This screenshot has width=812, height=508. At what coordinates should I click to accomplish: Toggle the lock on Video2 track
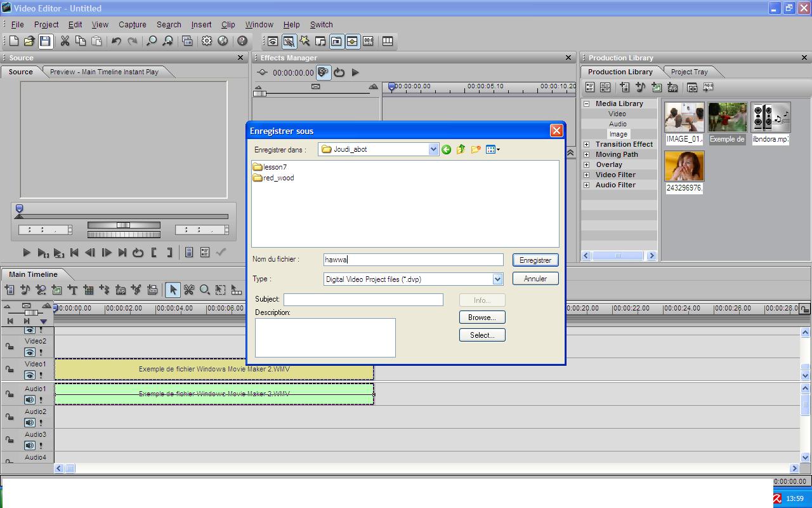point(10,347)
